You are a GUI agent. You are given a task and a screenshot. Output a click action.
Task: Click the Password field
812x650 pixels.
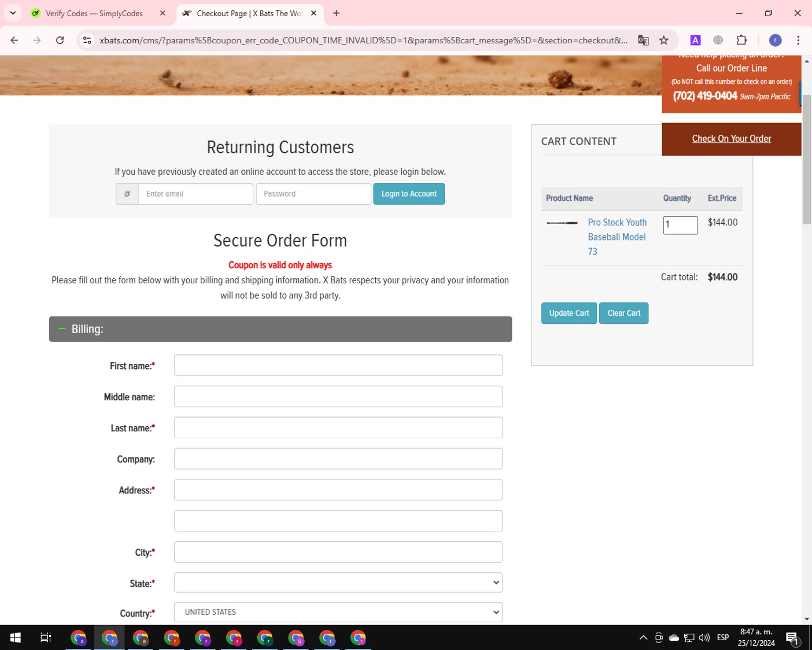tap(313, 194)
